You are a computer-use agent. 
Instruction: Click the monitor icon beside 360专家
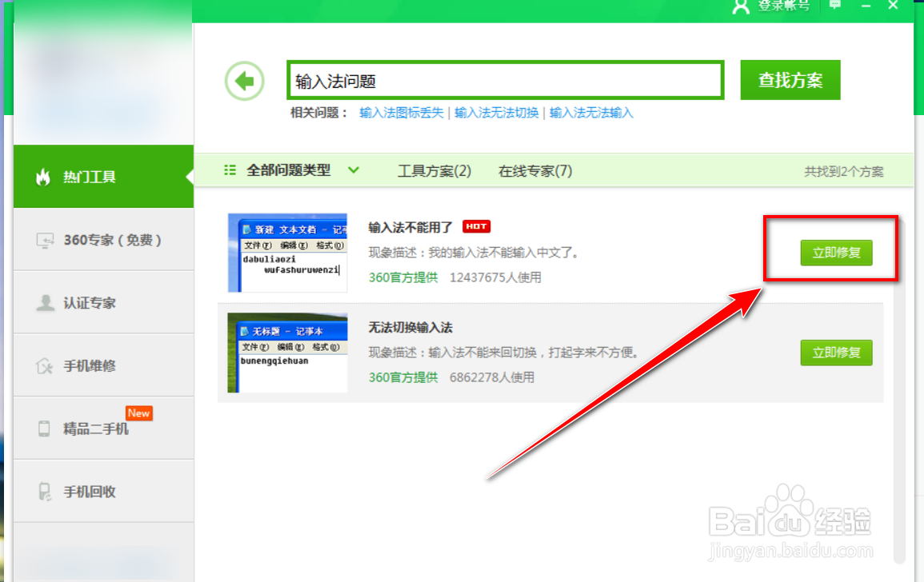[45, 241]
